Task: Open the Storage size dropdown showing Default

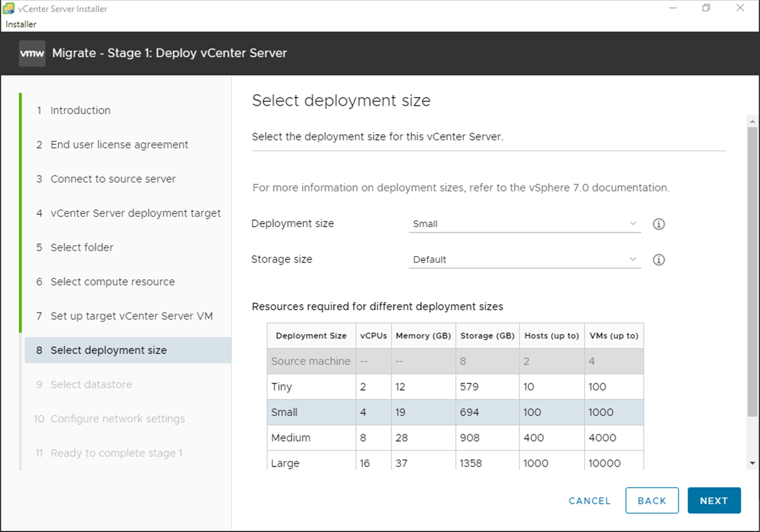Action: (524, 259)
